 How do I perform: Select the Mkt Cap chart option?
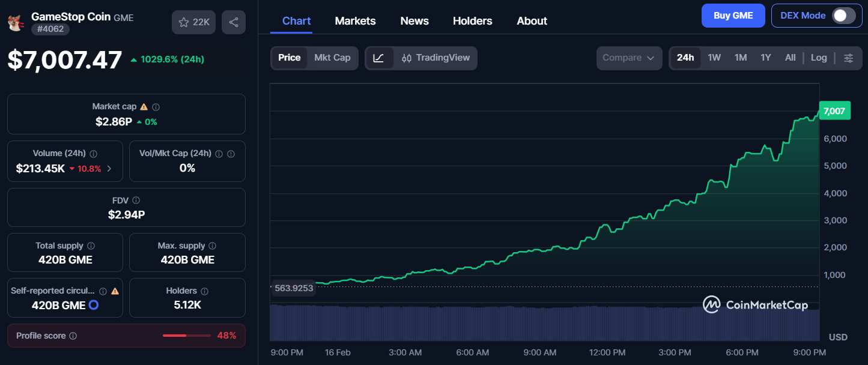[332, 58]
